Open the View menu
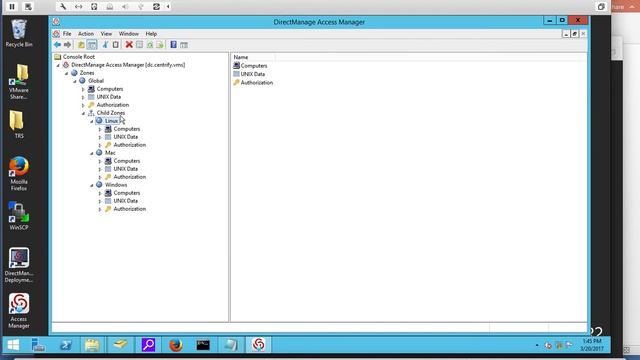Image resolution: width=640 pixels, height=360 pixels. [x=106, y=34]
